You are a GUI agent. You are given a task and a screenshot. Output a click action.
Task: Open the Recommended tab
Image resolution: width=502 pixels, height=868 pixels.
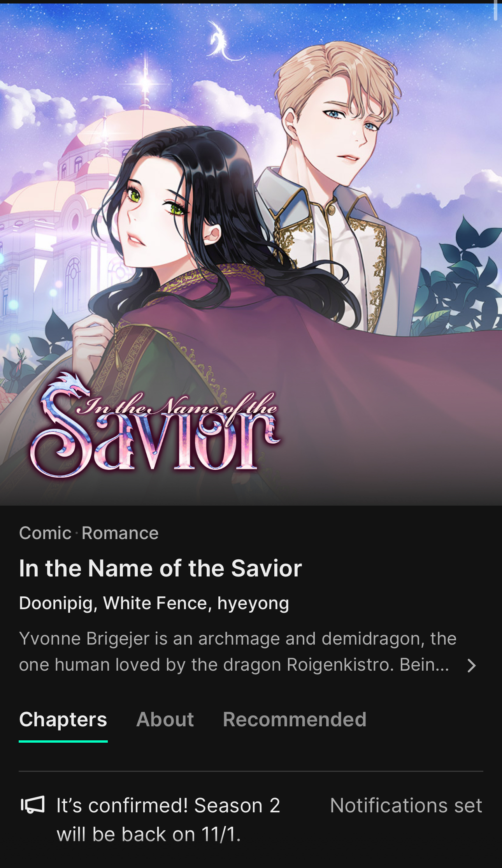(x=295, y=719)
